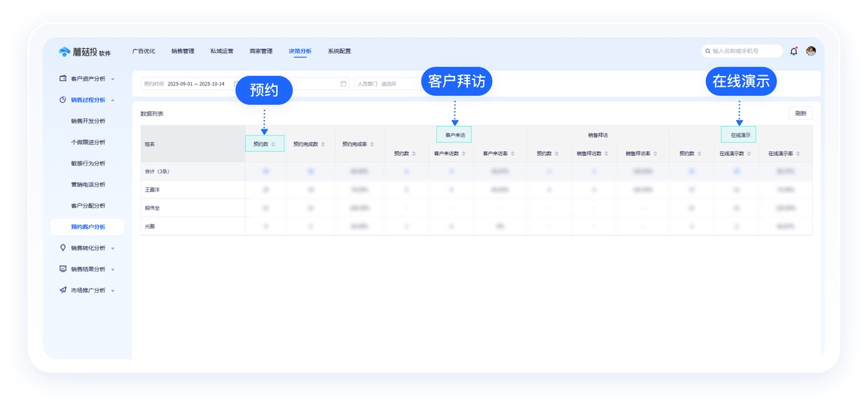Toggle sorting on the 预约数 column
The image size is (868, 406).
tap(274, 144)
